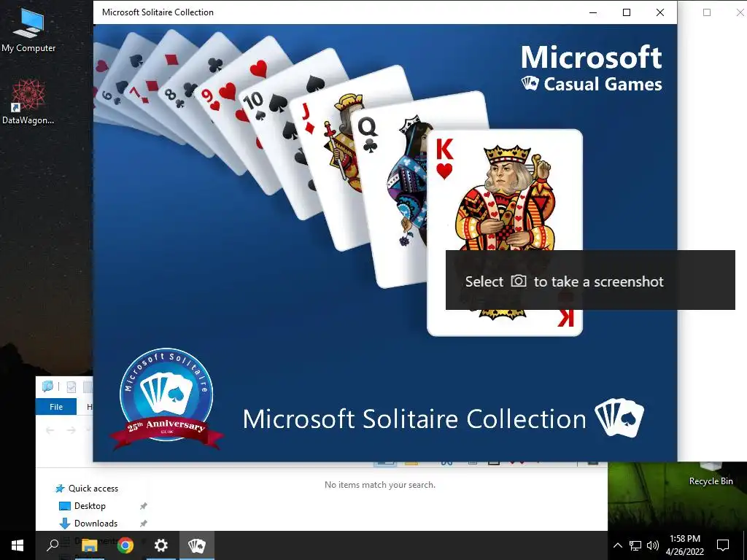Select the Recycle Bin desktop icon
747x560 pixels.
click(x=711, y=474)
